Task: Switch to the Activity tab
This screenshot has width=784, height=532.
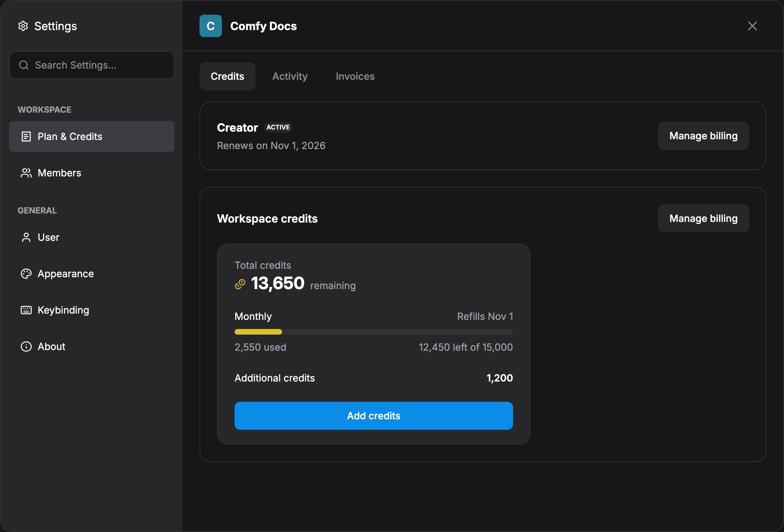Action: [x=290, y=76]
